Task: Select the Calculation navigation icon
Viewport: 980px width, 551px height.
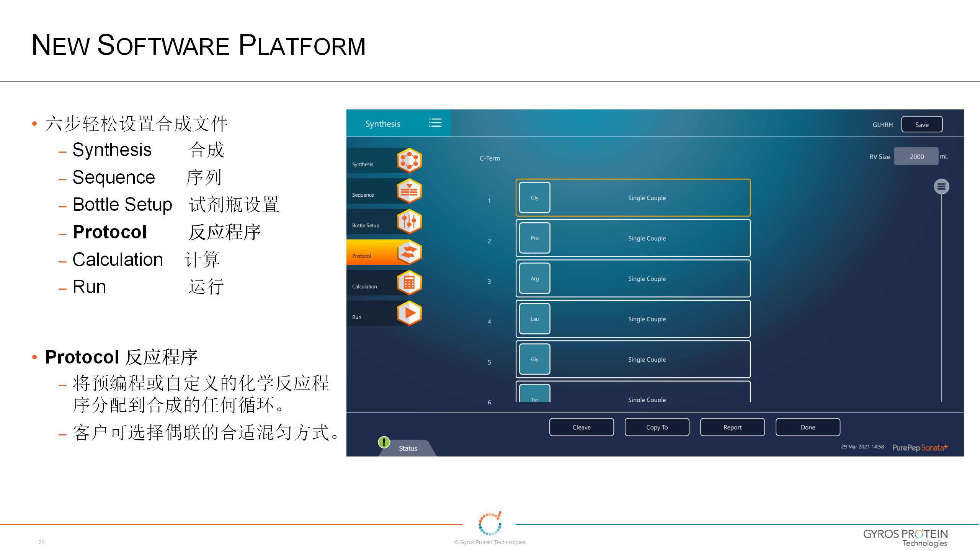Action: pos(409,284)
